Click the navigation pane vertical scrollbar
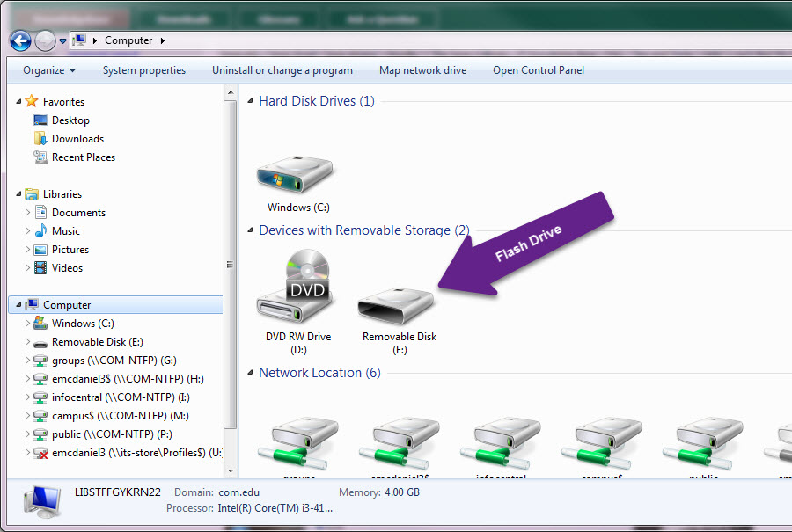The width and height of the screenshot is (792, 532). (231, 264)
